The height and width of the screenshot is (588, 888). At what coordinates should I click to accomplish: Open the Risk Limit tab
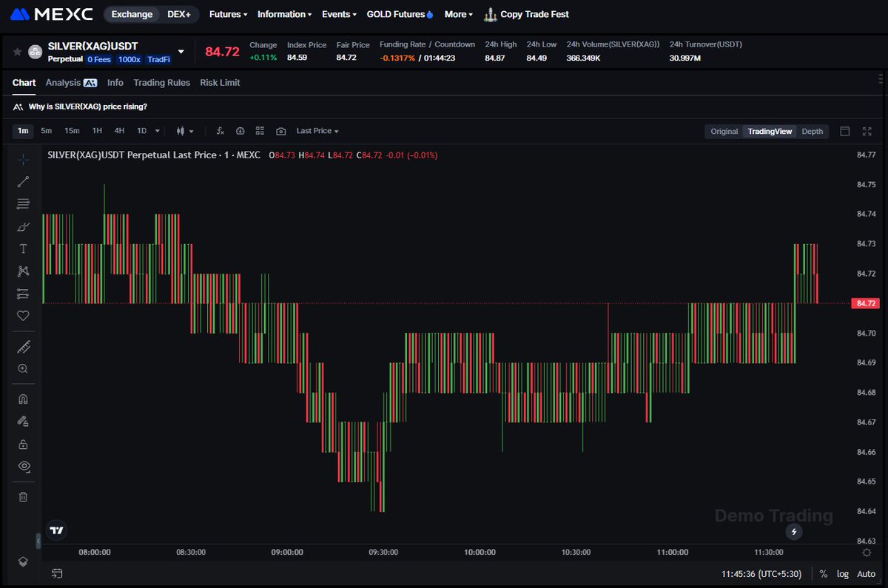pos(220,83)
